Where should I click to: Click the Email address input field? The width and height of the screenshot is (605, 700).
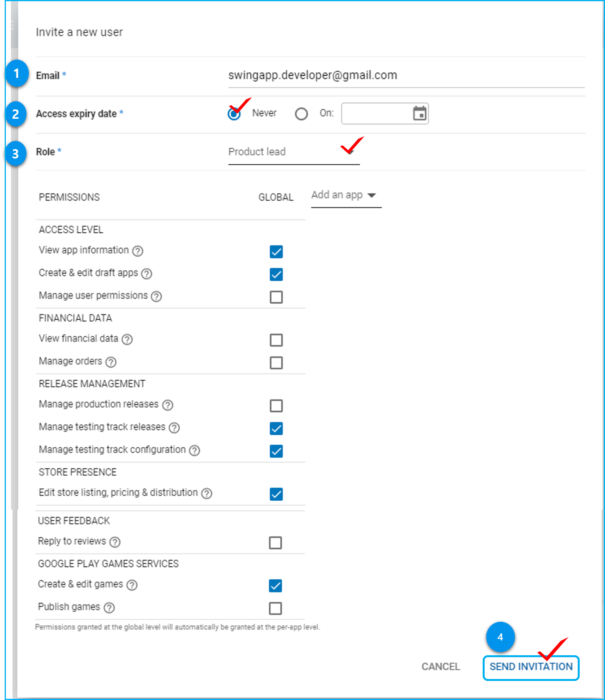coord(405,75)
